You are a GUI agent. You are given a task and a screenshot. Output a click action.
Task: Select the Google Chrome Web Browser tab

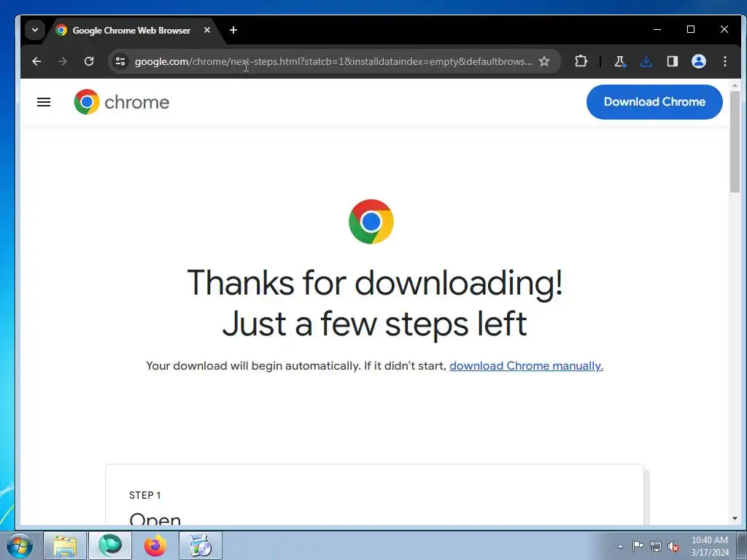[x=131, y=31]
